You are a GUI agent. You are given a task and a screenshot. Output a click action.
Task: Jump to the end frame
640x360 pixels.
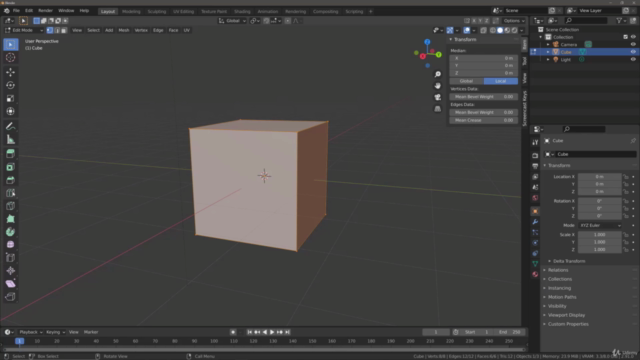(287, 332)
